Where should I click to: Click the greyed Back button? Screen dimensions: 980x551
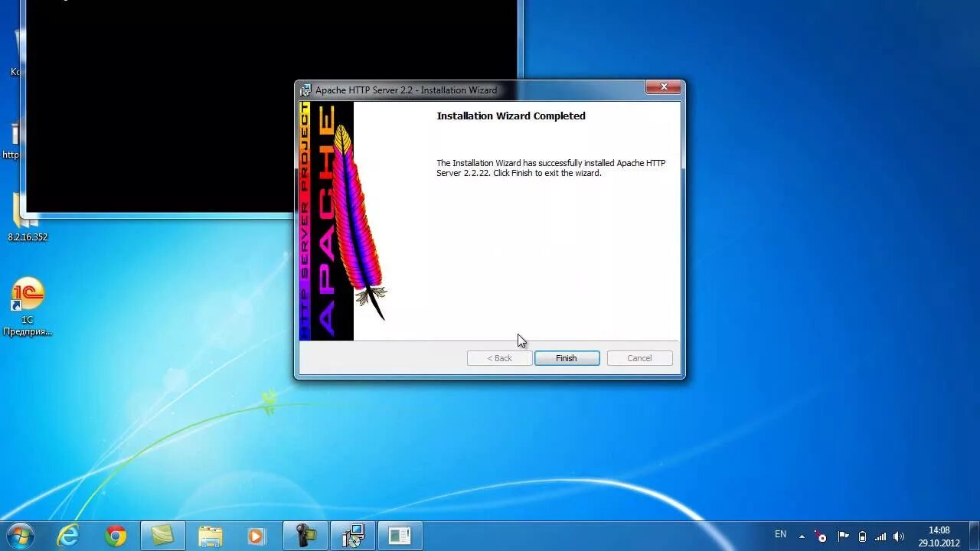499,358
